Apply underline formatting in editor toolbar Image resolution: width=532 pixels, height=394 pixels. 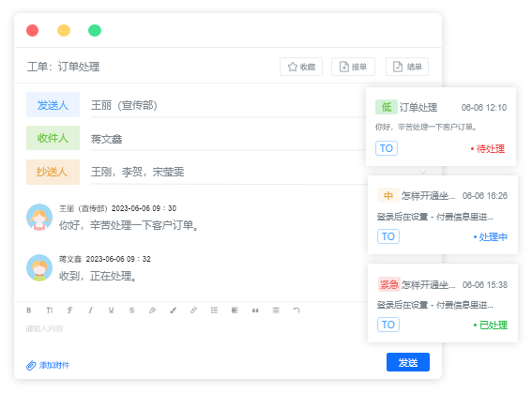(x=111, y=311)
